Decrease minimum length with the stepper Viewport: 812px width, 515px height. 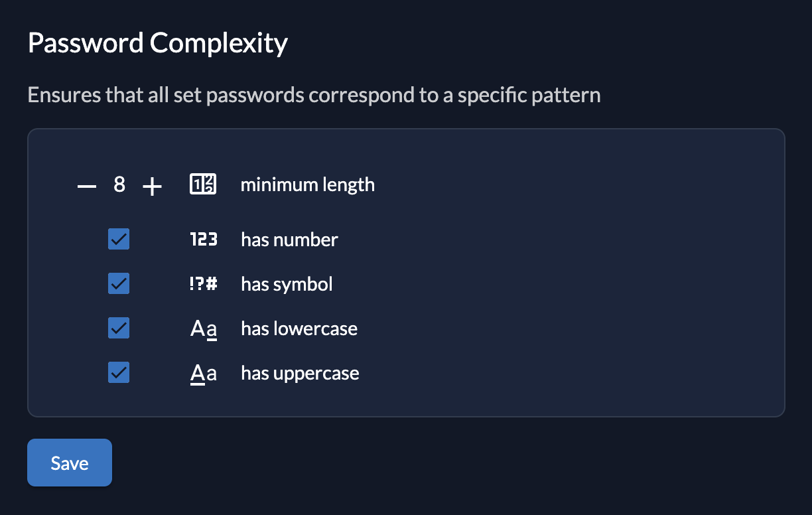pos(86,186)
